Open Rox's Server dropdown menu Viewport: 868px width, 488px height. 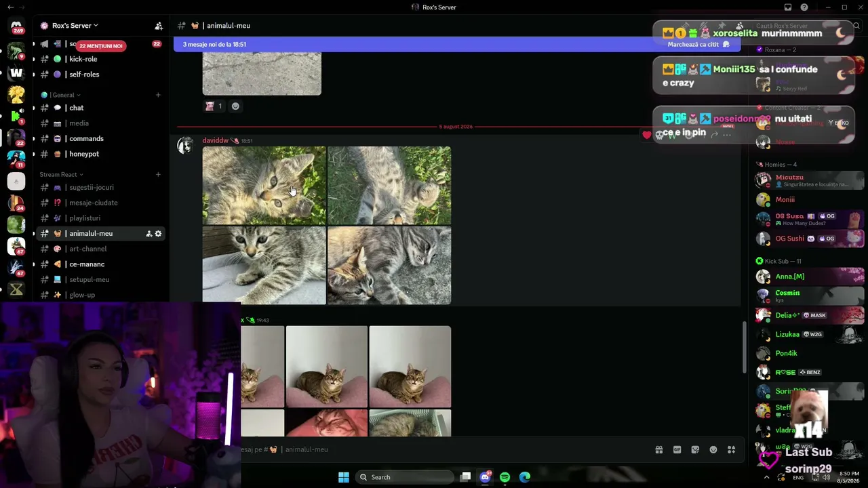(x=75, y=26)
